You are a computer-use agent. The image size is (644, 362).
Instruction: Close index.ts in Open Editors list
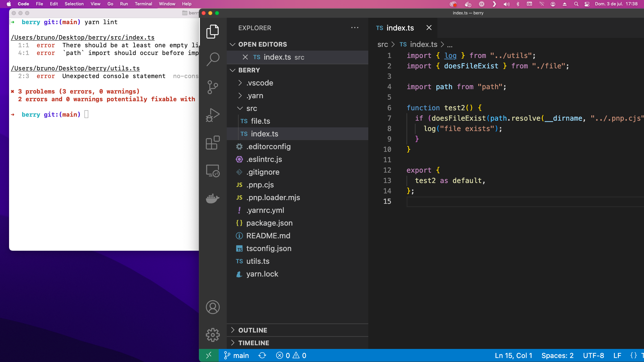point(245,57)
